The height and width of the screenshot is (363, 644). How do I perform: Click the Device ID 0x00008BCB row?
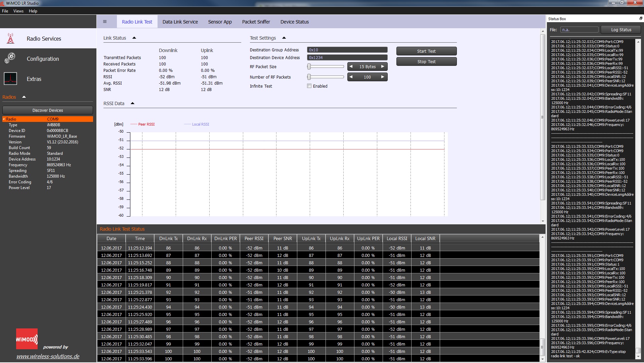pos(48,131)
